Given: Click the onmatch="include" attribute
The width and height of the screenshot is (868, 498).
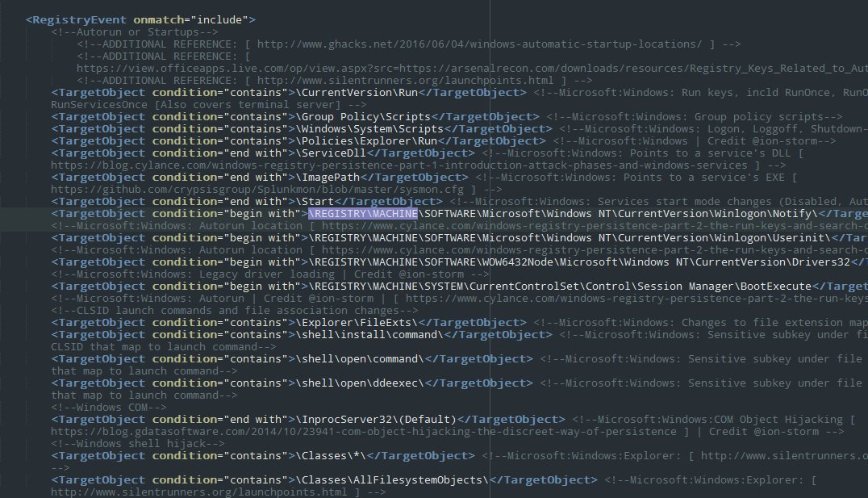Looking at the screenshot, I should coord(191,20).
